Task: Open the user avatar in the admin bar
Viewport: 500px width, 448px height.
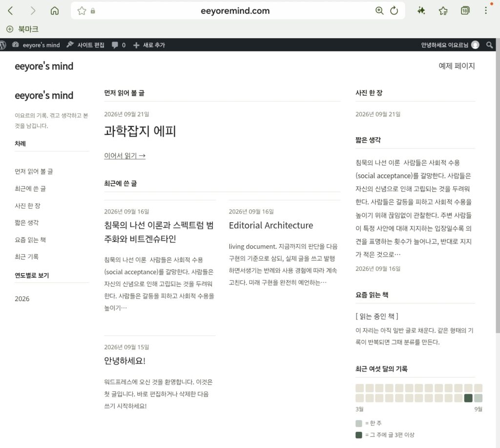Action: (x=475, y=45)
